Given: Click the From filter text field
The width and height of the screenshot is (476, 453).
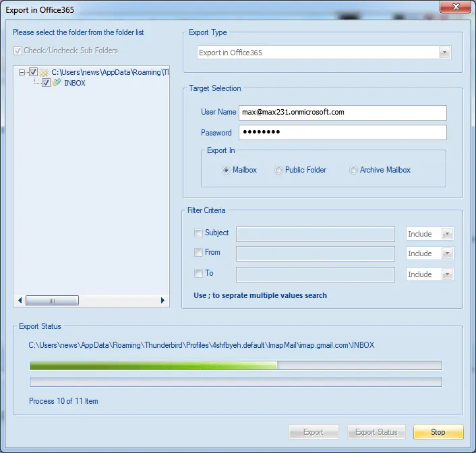Looking at the screenshot, I should (x=316, y=253).
